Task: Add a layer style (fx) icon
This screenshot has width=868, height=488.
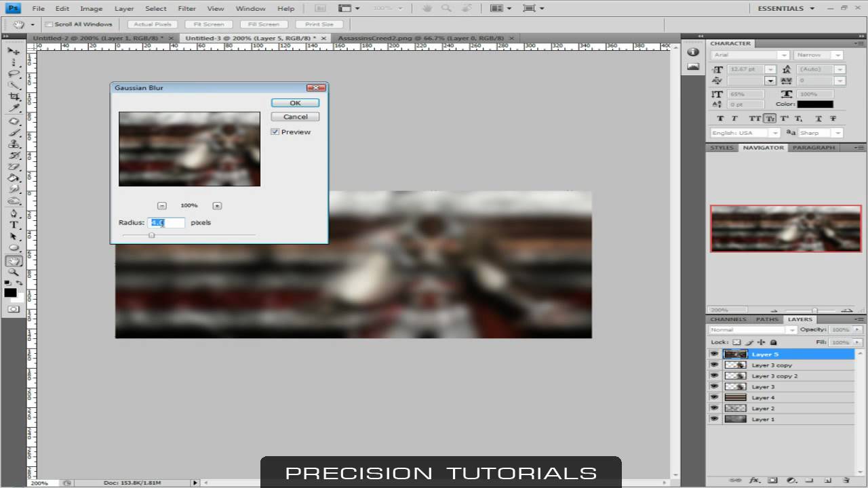Action: [753, 480]
